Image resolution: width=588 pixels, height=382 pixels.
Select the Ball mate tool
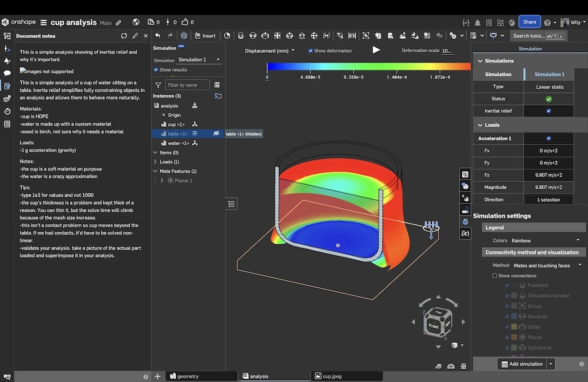[314, 36]
